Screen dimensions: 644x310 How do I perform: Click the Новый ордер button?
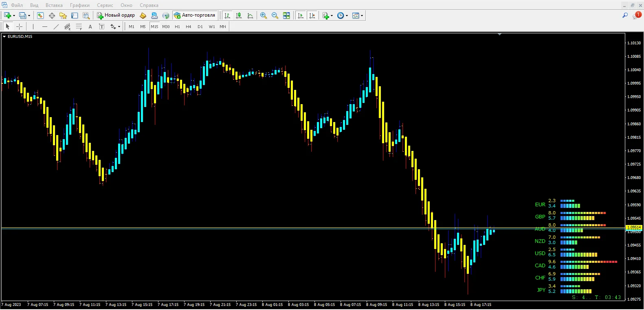(x=116, y=15)
